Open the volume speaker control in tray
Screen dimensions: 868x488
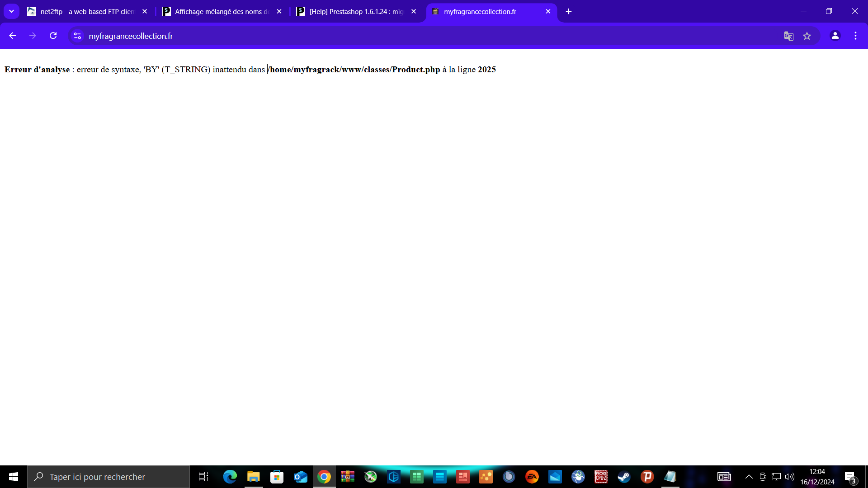tap(789, 477)
